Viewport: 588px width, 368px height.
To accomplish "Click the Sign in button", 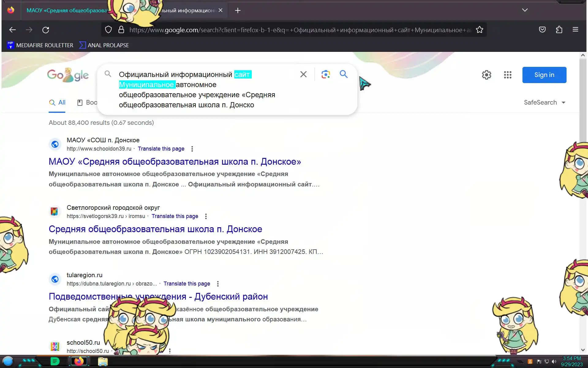I will [x=544, y=75].
